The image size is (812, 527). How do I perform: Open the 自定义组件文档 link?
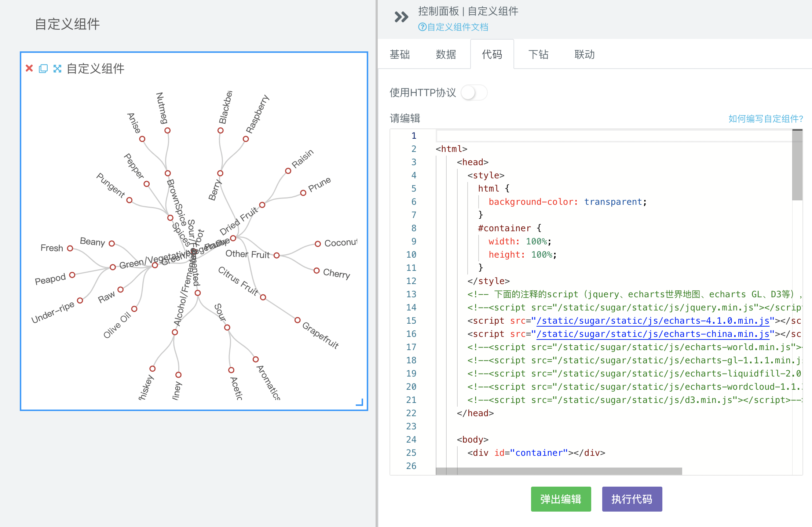(x=457, y=27)
